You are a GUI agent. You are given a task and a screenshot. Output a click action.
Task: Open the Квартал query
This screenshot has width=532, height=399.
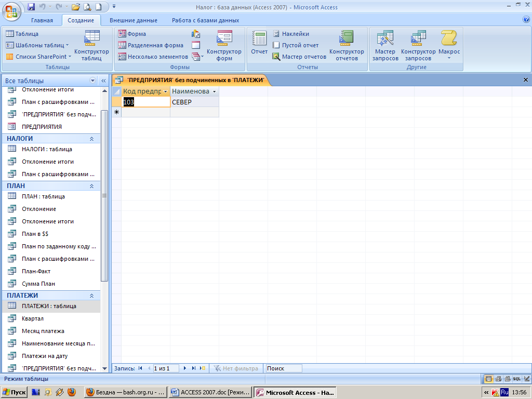point(51,318)
